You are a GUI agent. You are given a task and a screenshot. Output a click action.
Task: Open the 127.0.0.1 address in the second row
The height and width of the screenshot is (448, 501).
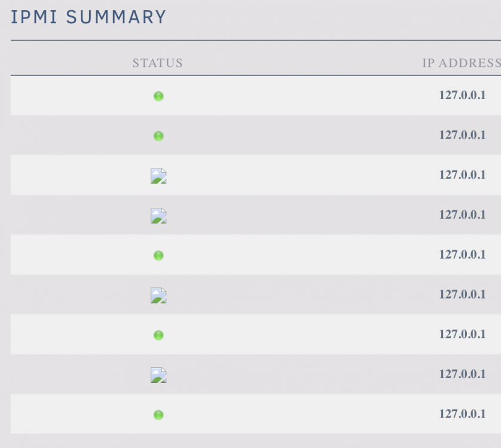tap(462, 135)
